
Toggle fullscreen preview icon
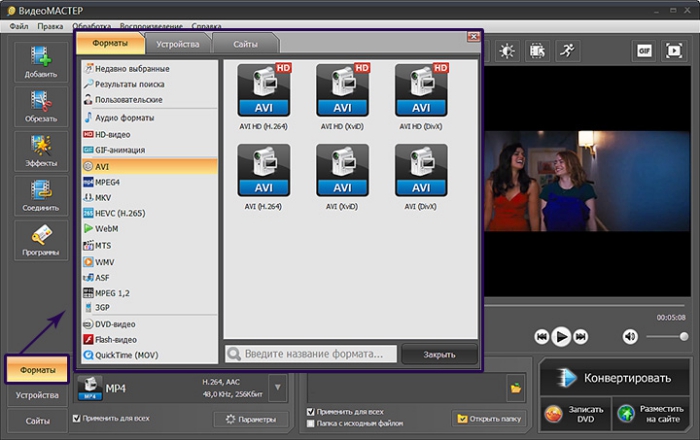coord(674,51)
